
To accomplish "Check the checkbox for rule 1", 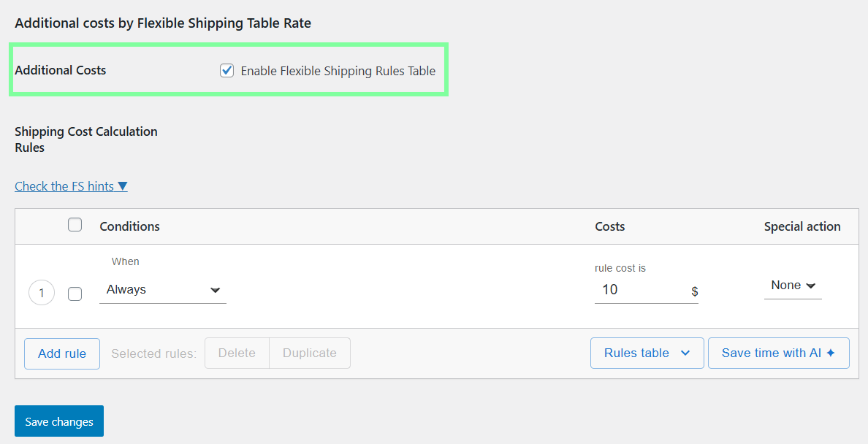I will coord(75,293).
